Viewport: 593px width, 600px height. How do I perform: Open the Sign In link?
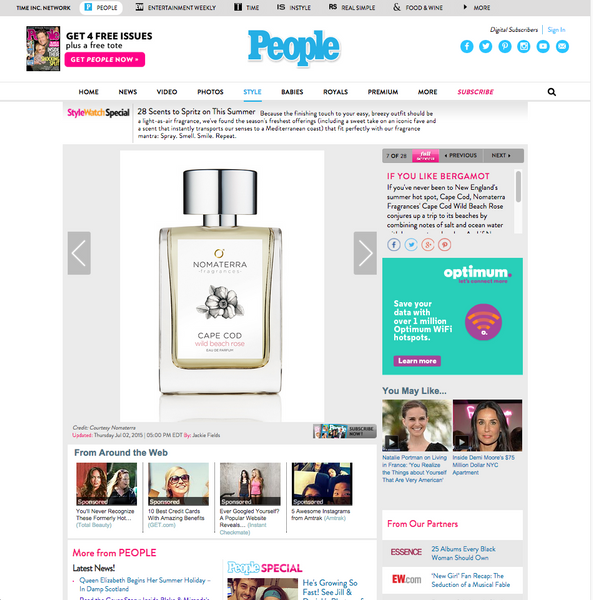coord(556,30)
